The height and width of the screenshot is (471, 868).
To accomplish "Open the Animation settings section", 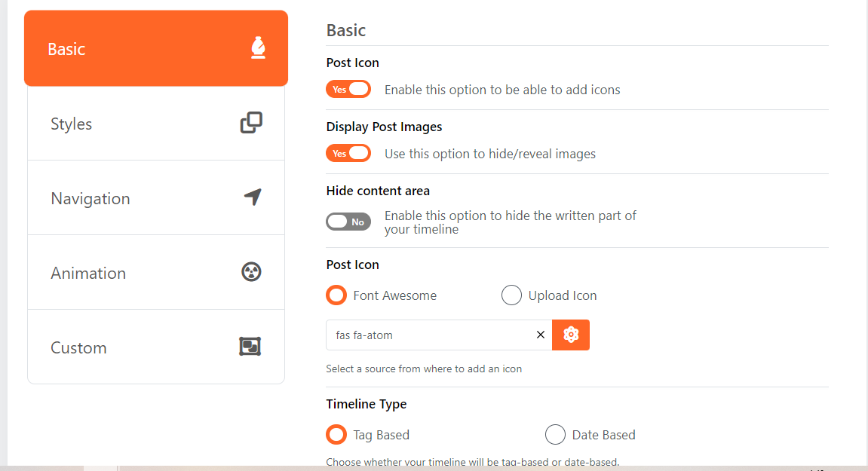I will [155, 272].
